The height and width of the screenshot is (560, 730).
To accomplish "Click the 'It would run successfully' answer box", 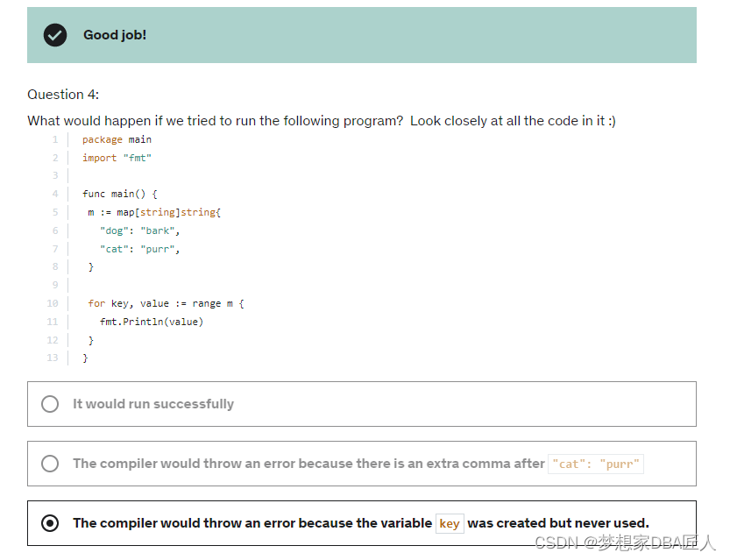I will pos(362,404).
